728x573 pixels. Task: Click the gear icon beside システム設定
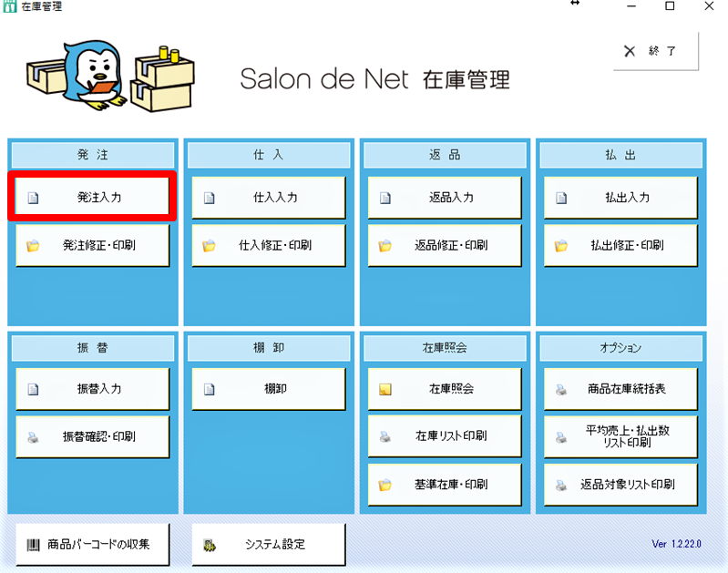210,545
